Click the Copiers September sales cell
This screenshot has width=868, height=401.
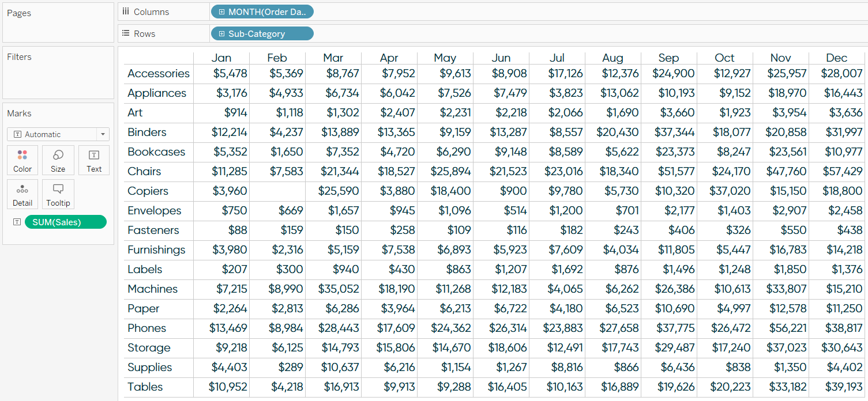coord(669,191)
